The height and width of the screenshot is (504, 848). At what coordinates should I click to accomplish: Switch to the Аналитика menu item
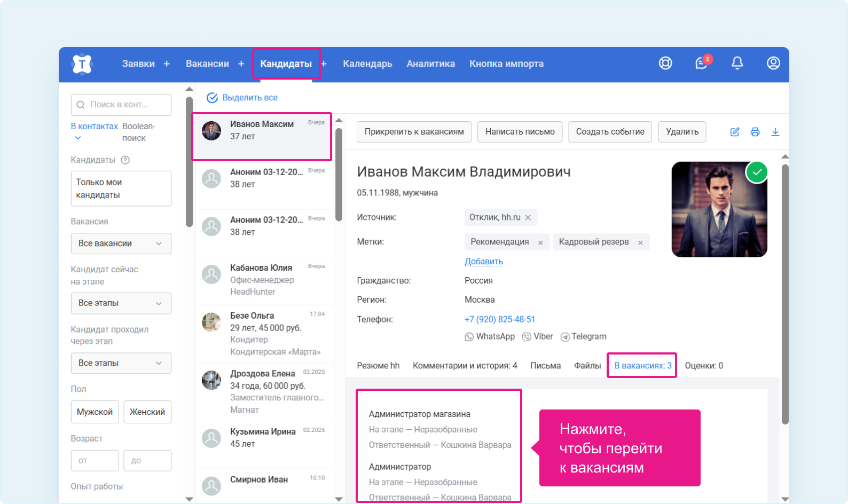pos(430,64)
